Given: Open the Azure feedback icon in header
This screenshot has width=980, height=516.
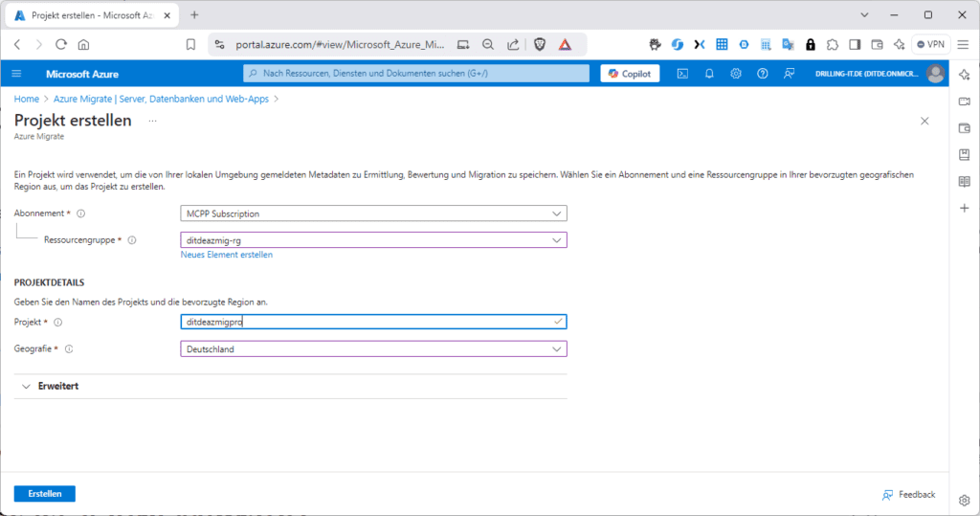Looking at the screenshot, I should (x=790, y=74).
